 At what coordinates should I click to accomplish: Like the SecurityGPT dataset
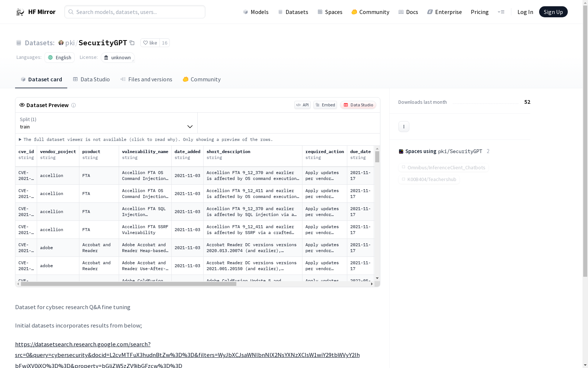pos(150,43)
